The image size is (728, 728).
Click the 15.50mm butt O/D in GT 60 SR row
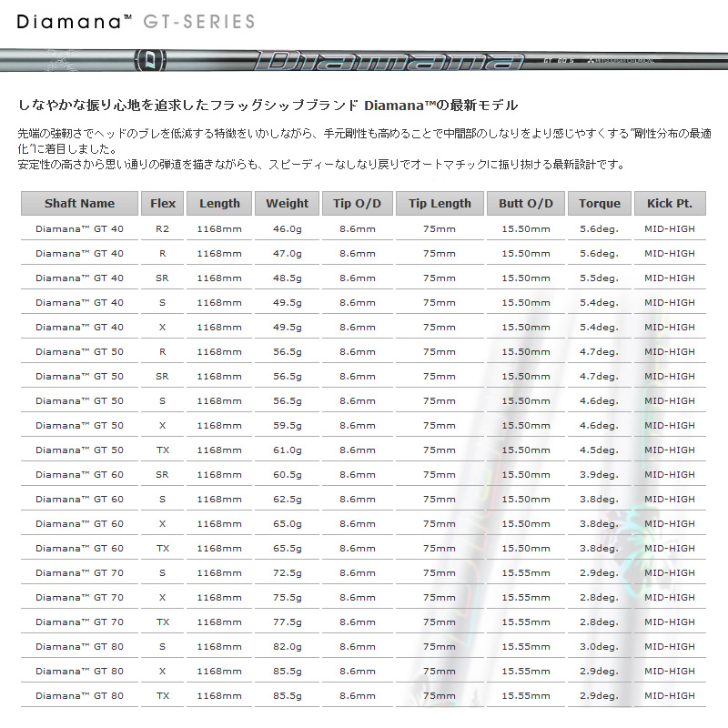click(526, 475)
